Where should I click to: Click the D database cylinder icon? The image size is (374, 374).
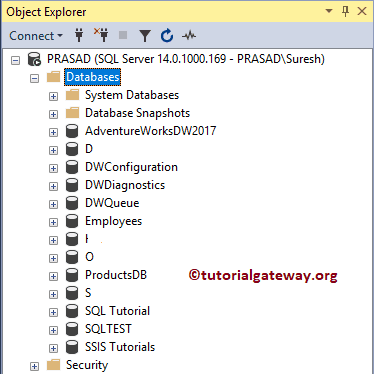tap(72, 149)
